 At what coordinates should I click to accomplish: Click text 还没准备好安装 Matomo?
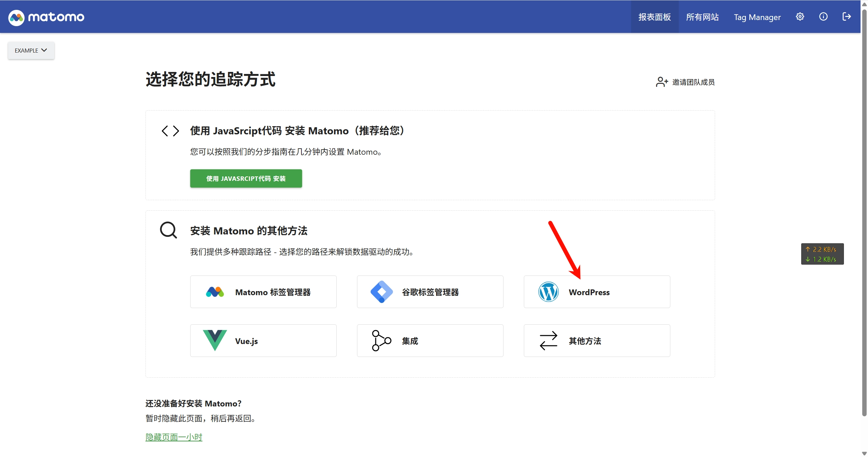coord(193,403)
